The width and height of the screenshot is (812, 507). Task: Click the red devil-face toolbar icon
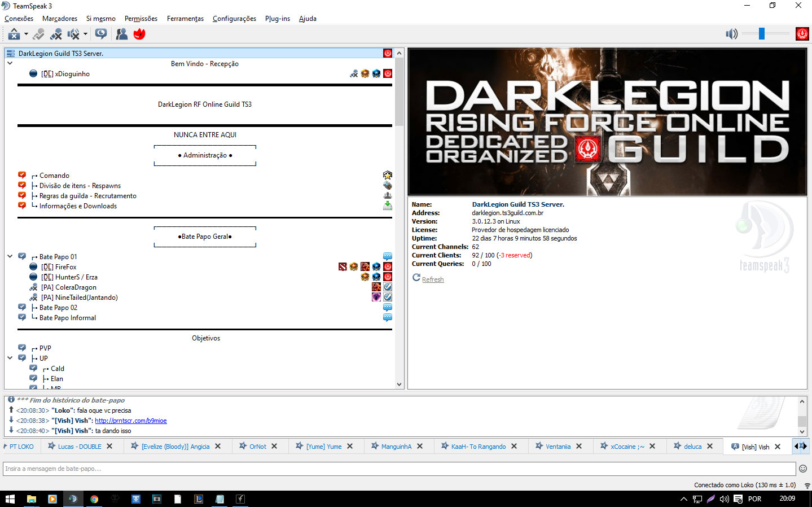point(139,34)
